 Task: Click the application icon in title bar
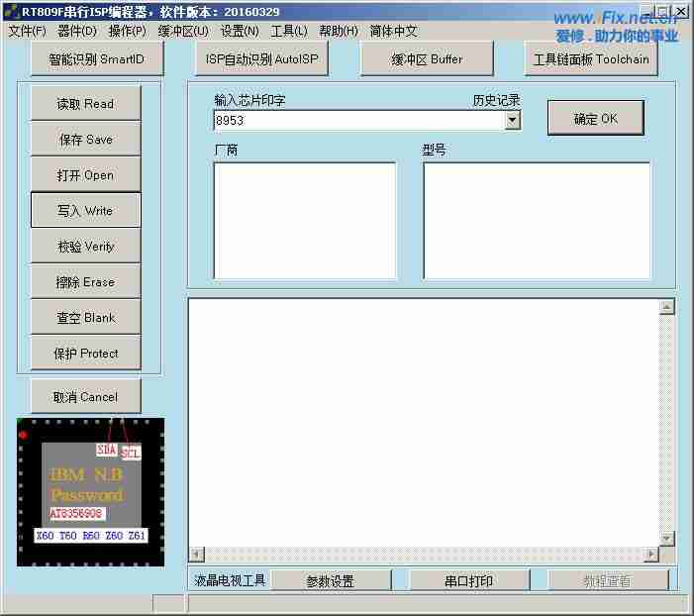pos(12,11)
